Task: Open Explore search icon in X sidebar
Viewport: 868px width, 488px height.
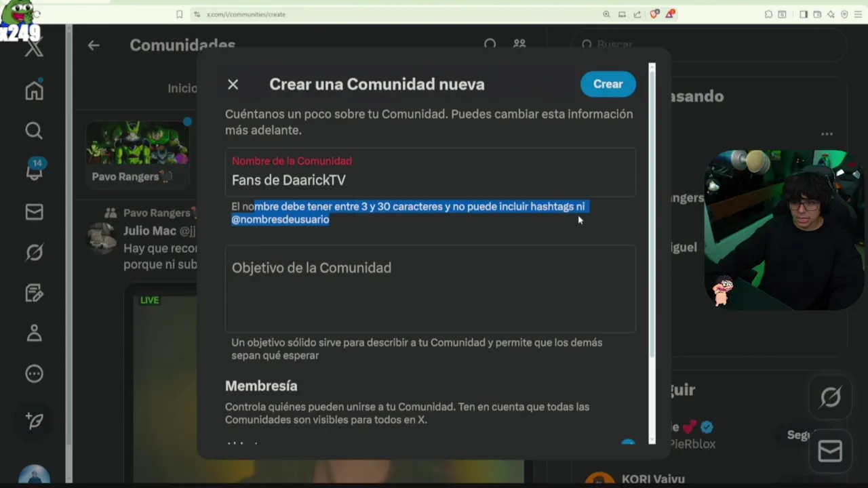Action: pos(34,130)
